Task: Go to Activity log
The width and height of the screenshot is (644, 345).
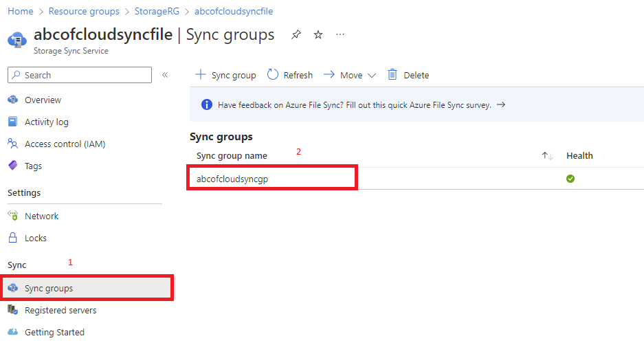Action: coord(46,122)
